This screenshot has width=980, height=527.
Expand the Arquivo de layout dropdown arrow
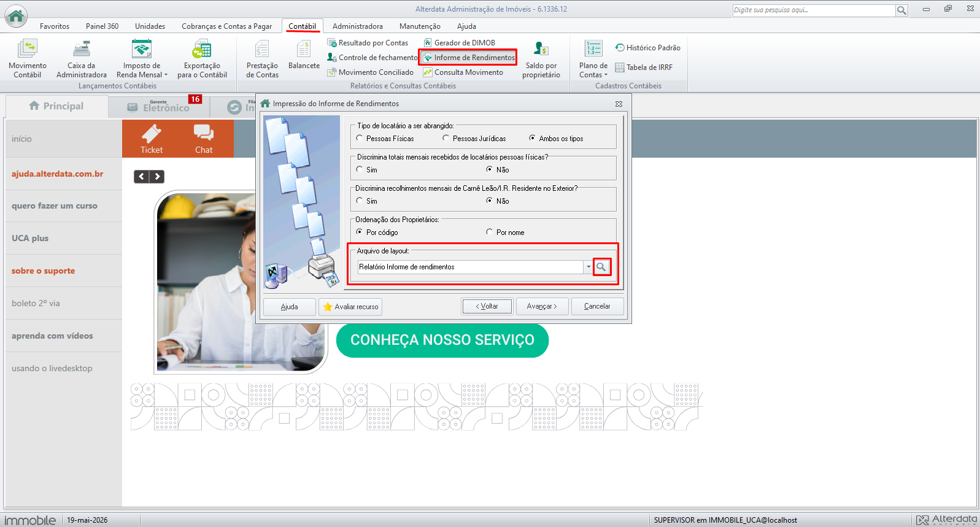[x=588, y=267]
